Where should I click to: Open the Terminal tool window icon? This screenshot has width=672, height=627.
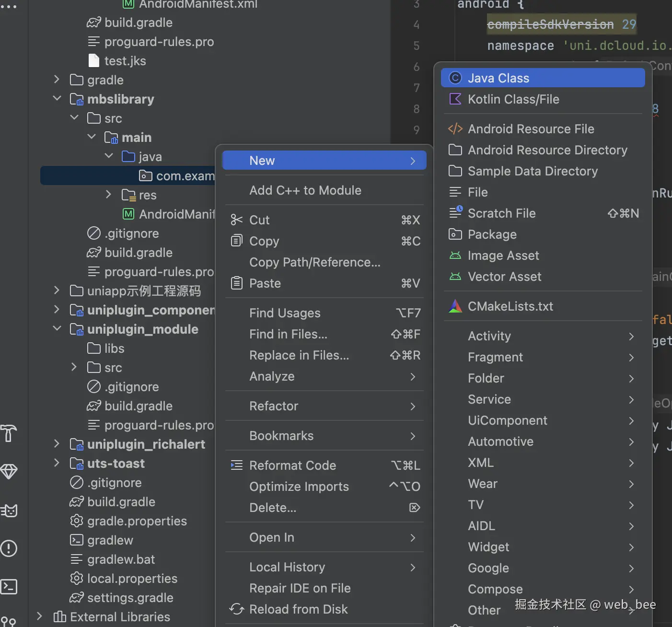pyautogui.click(x=9, y=587)
